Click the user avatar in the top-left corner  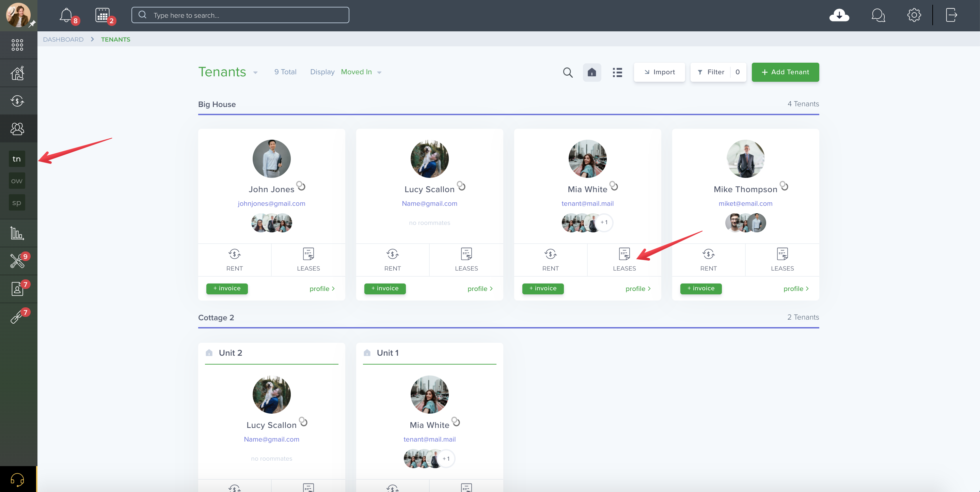coord(18,15)
